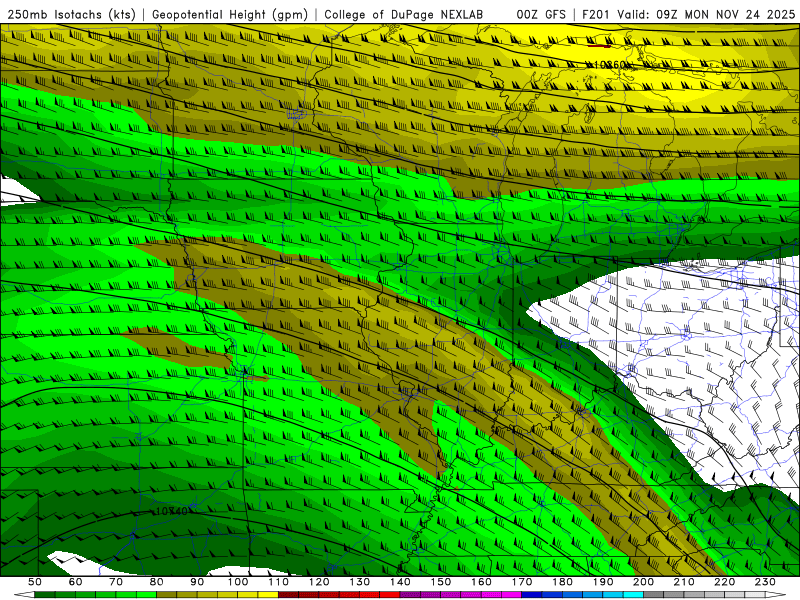Viewport: 800px width, 600px height.
Task: Click the cyan swatch just left of gray segments
Action: click(x=633, y=595)
